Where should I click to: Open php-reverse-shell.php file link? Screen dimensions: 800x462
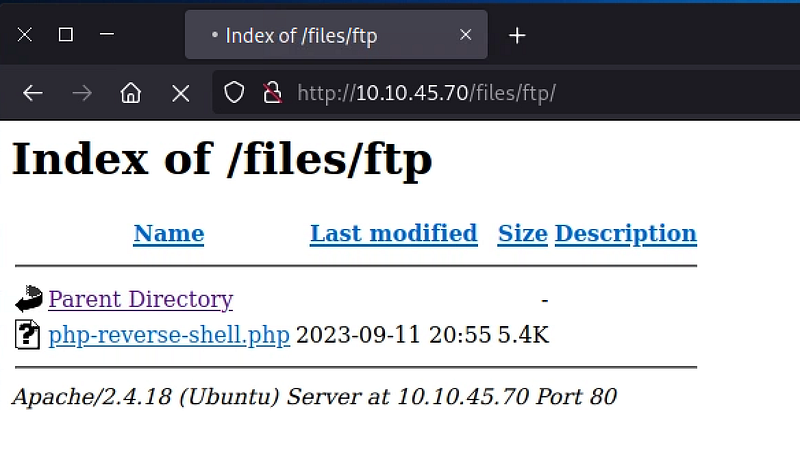click(x=169, y=336)
